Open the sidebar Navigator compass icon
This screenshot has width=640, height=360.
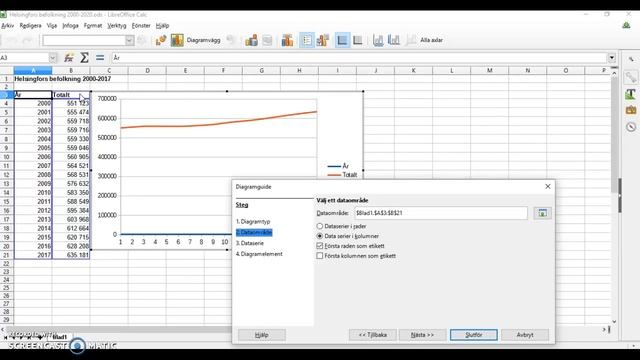coord(631,127)
